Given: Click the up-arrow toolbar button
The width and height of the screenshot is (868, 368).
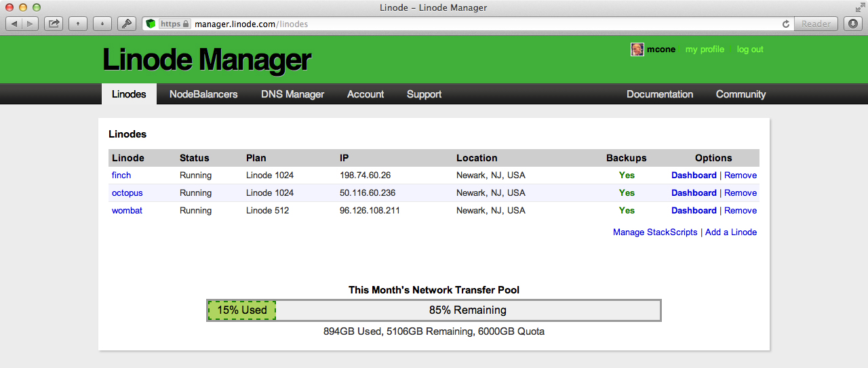Looking at the screenshot, I should (x=78, y=24).
